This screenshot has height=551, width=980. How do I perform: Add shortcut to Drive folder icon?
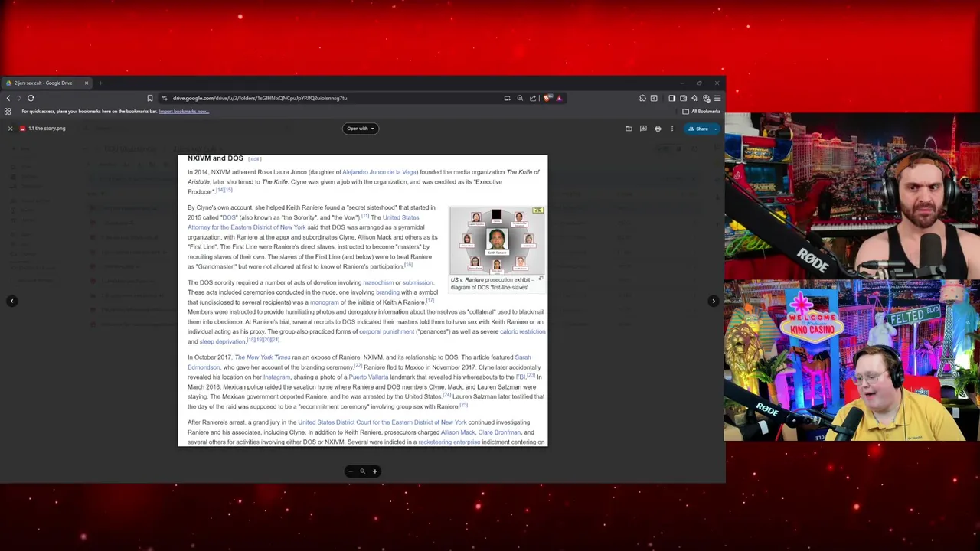pos(629,129)
